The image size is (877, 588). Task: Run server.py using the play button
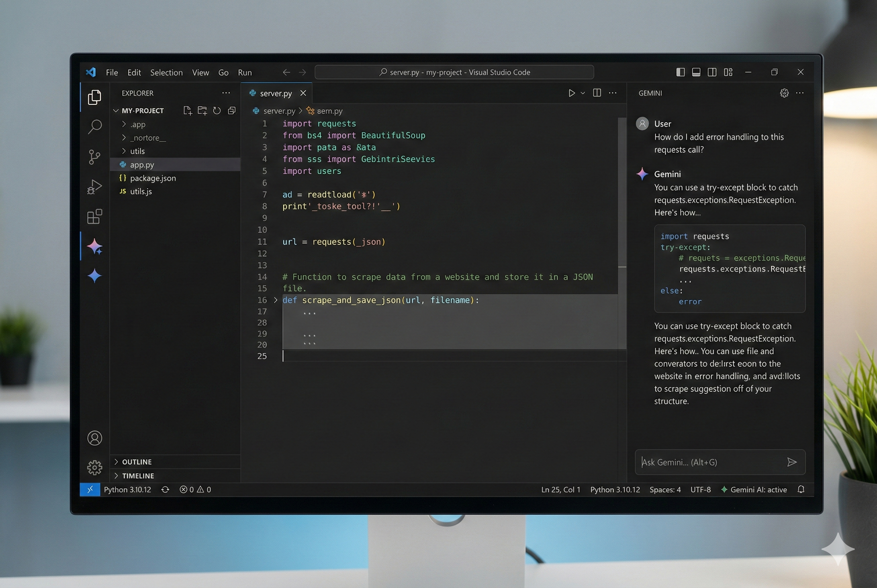572,93
